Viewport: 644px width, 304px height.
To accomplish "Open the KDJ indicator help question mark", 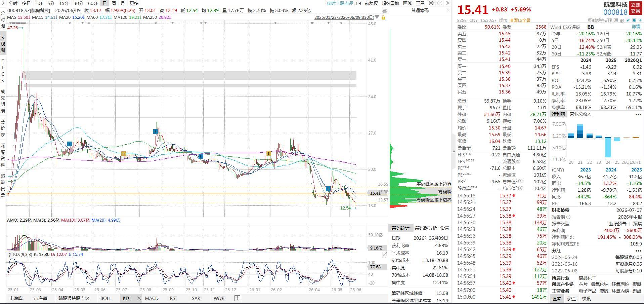I will [9, 255].
